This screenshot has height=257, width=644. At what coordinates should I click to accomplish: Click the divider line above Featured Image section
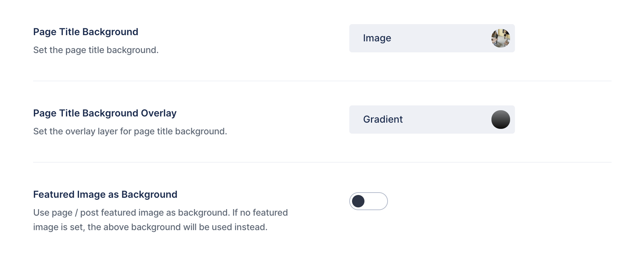click(322, 162)
